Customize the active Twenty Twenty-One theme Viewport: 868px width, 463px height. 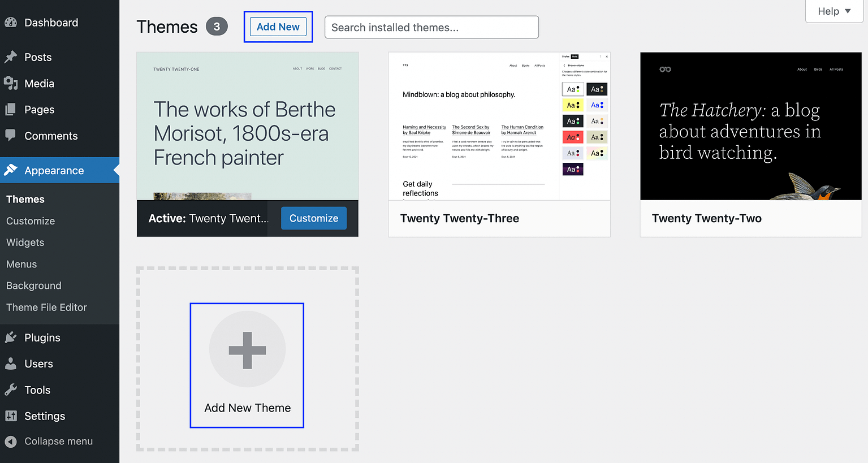click(x=314, y=218)
